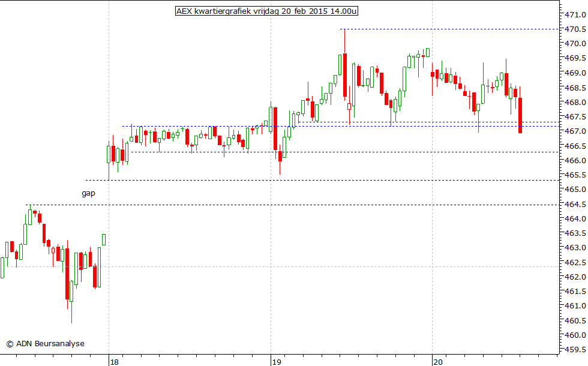
Task: Click the 463.0 price axis label
Action: (x=575, y=248)
